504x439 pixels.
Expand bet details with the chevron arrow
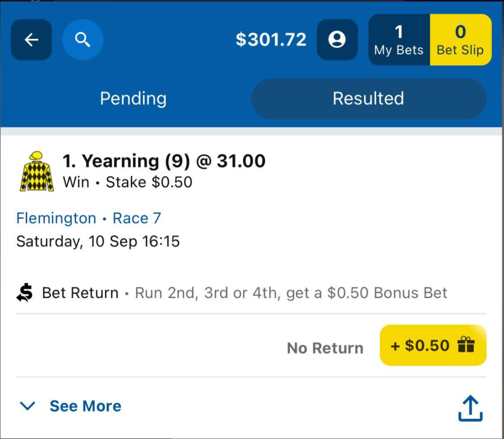click(28, 406)
